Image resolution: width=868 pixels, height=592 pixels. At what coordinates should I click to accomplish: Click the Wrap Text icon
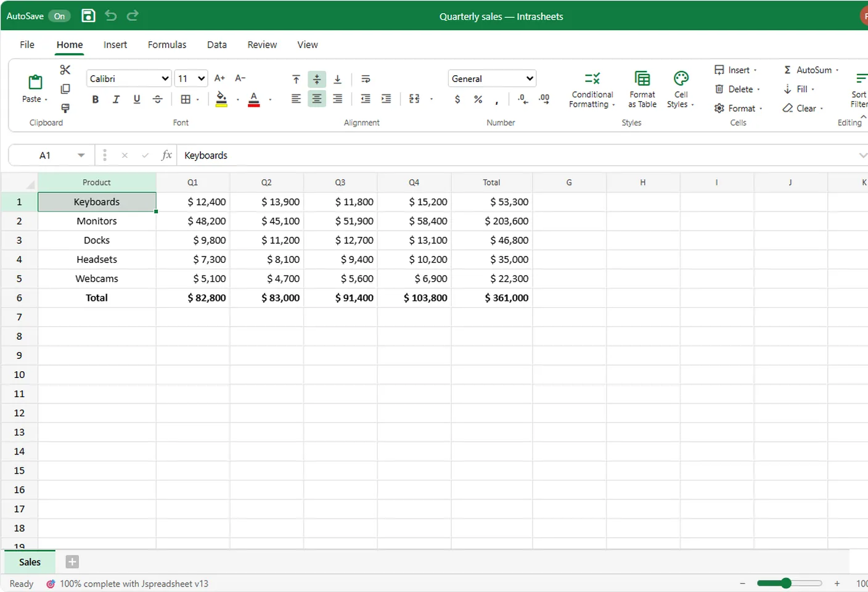(366, 79)
